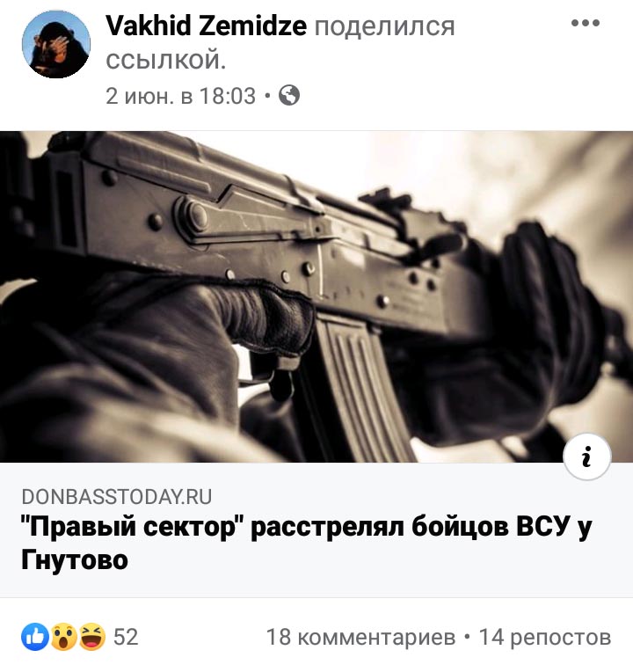View the 14 репостов
Viewport: 633px width, 672px height.
coord(545,637)
